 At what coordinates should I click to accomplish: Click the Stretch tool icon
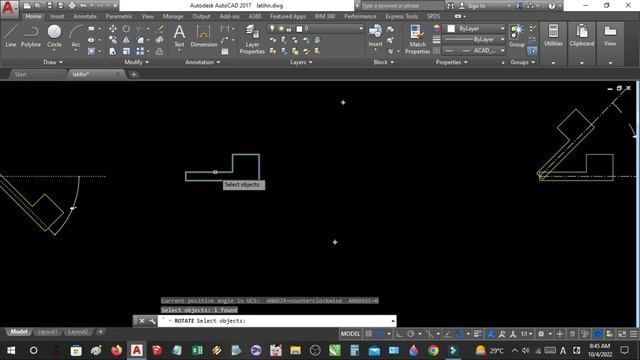[113, 51]
